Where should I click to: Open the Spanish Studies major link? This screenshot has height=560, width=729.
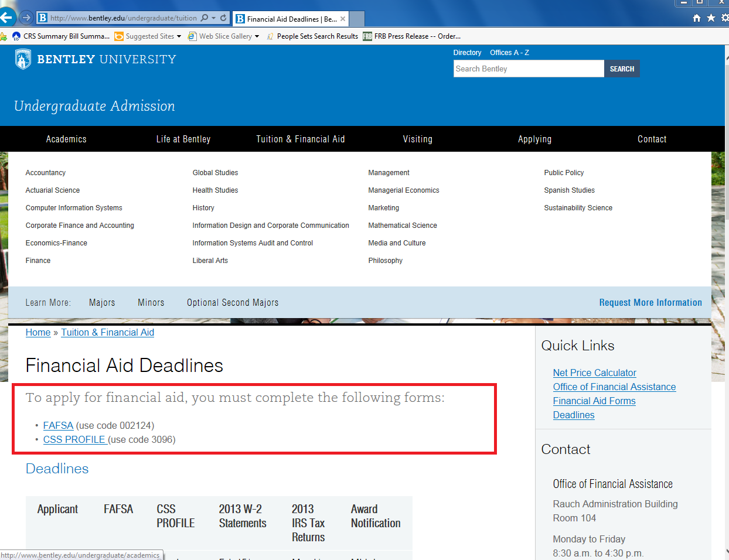tap(570, 190)
